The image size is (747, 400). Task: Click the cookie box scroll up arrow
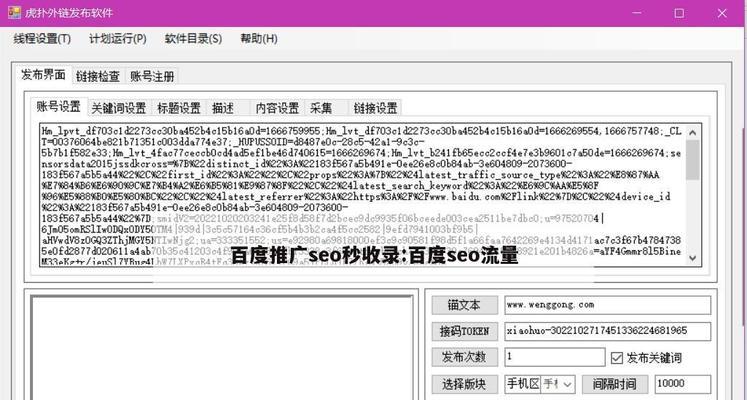pos(693,132)
